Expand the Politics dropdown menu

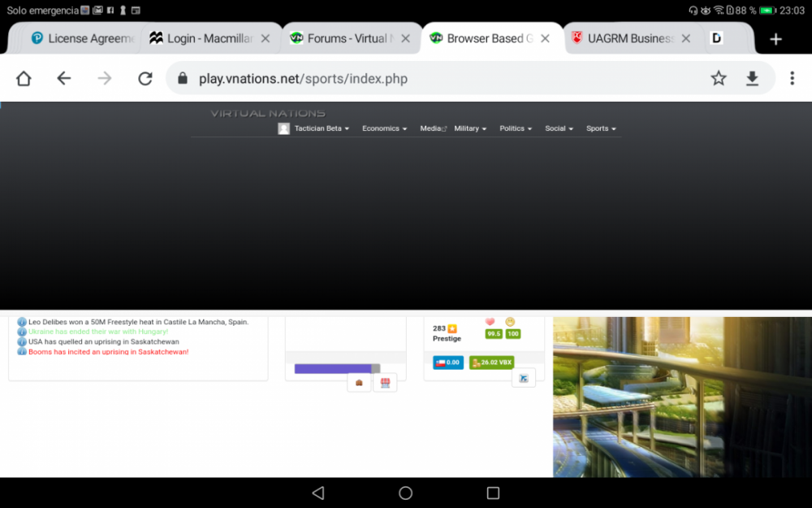(x=516, y=128)
